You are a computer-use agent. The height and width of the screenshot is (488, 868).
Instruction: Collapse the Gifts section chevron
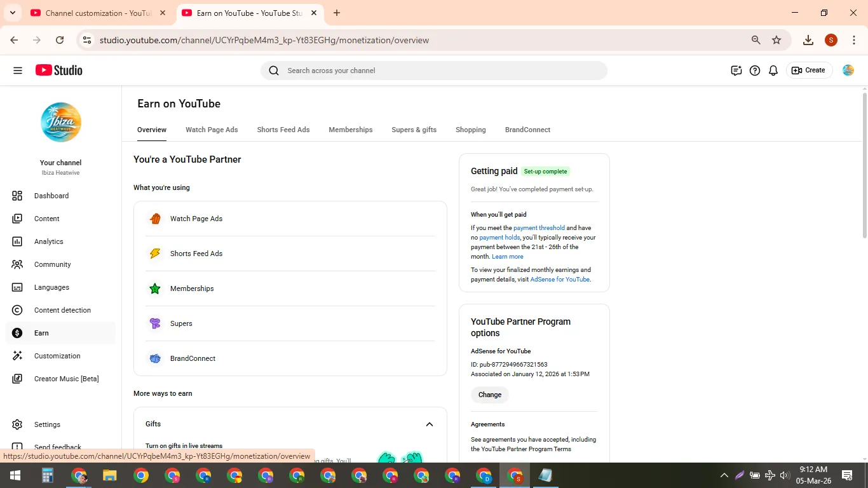430,424
